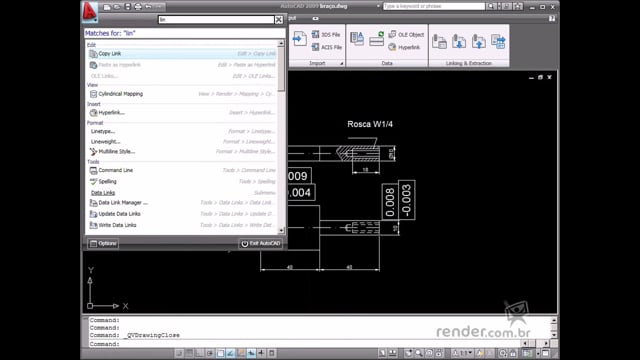Viewport: 640px width, 360px height.
Task: Toggle Dynamic Input in status bar
Action: click(251, 353)
